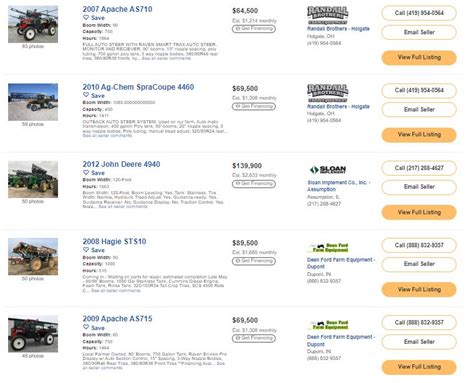Call (217) 268-4627 button for Sloan Implement
Viewport: 474px width, 383px height.
tap(419, 168)
